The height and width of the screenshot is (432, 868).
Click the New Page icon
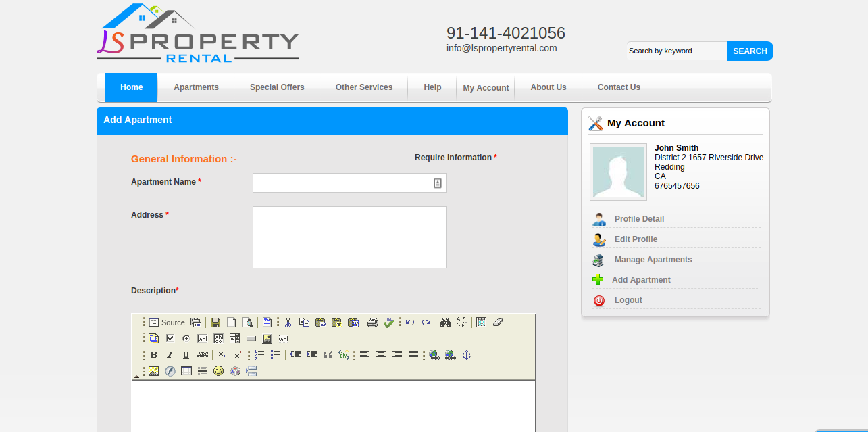tap(232, 322)
